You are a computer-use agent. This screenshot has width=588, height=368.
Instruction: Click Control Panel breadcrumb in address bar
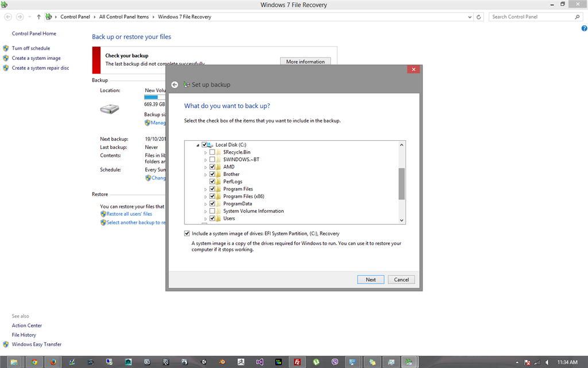pyautogui.click(x=75, y=17)
